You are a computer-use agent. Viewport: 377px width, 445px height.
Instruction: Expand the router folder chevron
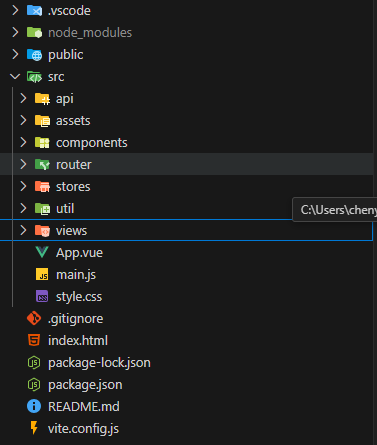[23, 164]
